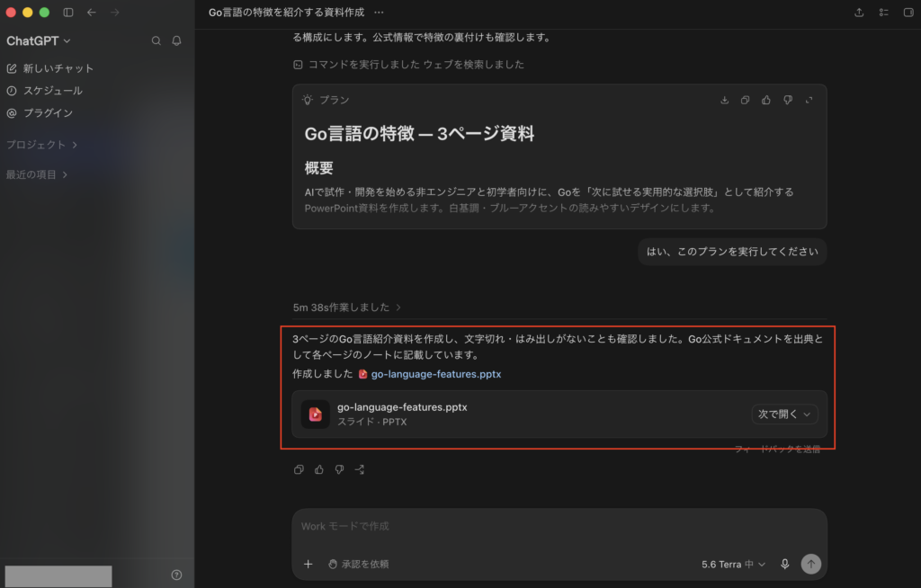Expand the plan card fullscreen
Viewport: 921px width, 588px height.
(809, 100)
